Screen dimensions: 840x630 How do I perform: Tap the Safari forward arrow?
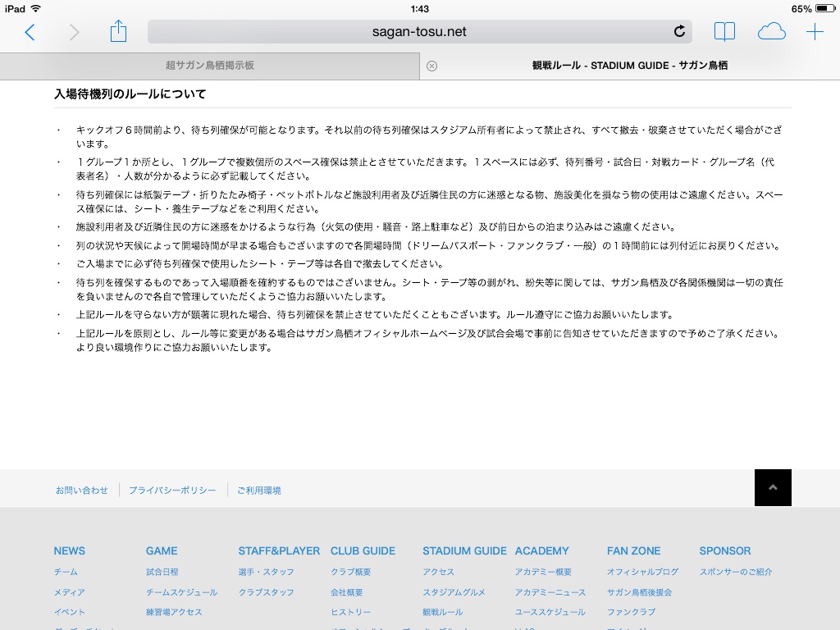click(75, 32)
